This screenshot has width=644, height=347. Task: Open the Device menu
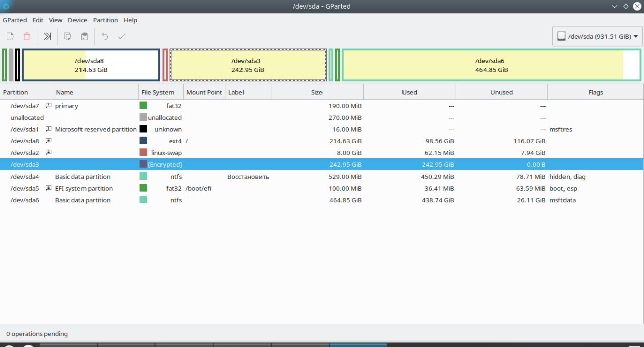tap(77, 20)
